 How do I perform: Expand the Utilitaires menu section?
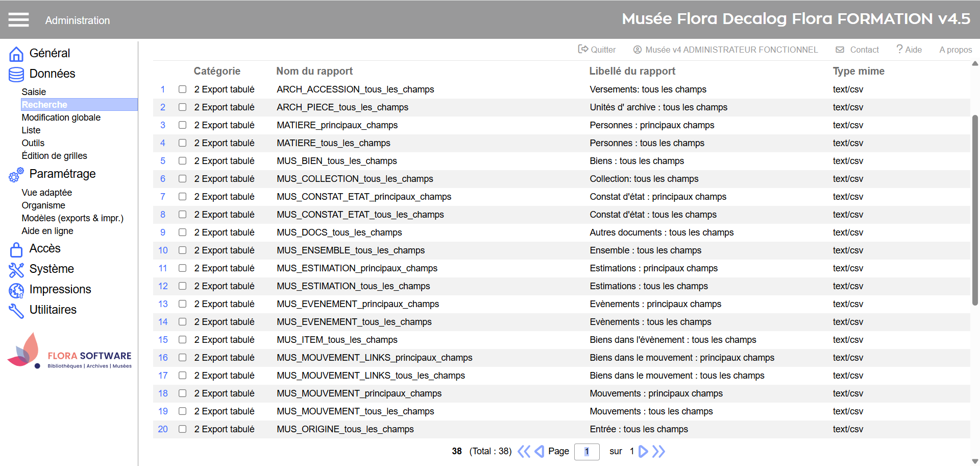tap(53, 310)
